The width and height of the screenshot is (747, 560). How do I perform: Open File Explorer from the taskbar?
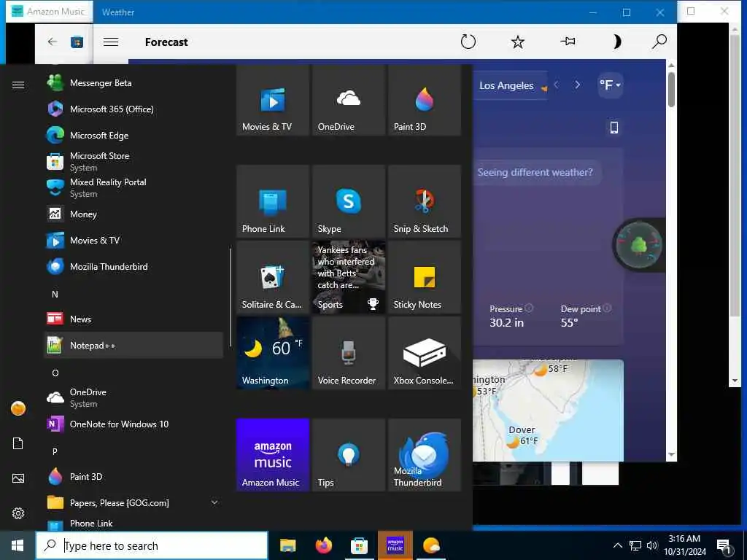287,545
